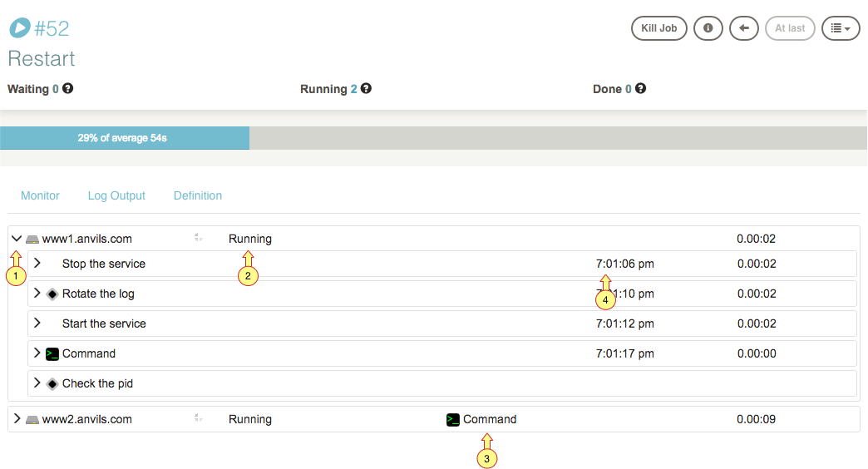Click the info circle button
868x469 pixels.
(708, 28)
